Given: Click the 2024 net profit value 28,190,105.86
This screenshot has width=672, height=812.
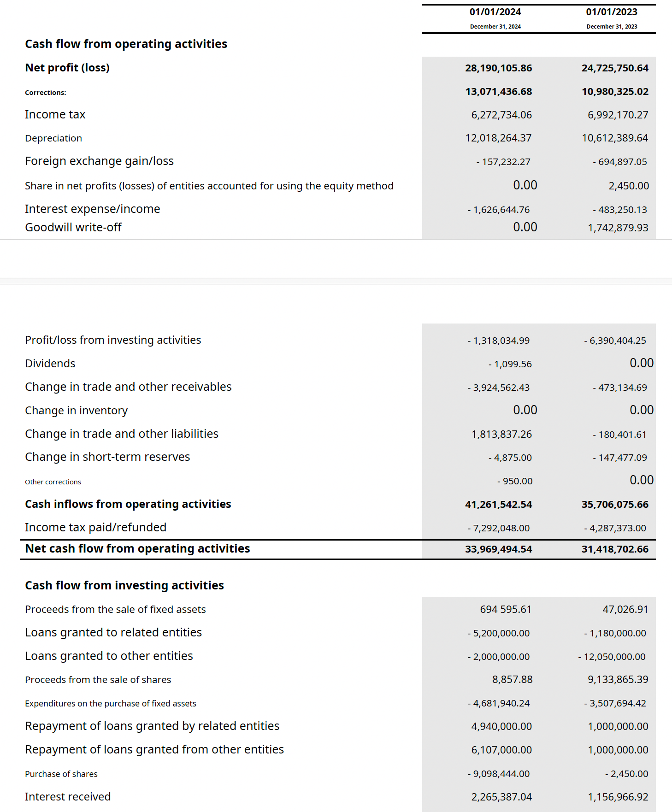Looking at the screenshot, I should [498, 68].
